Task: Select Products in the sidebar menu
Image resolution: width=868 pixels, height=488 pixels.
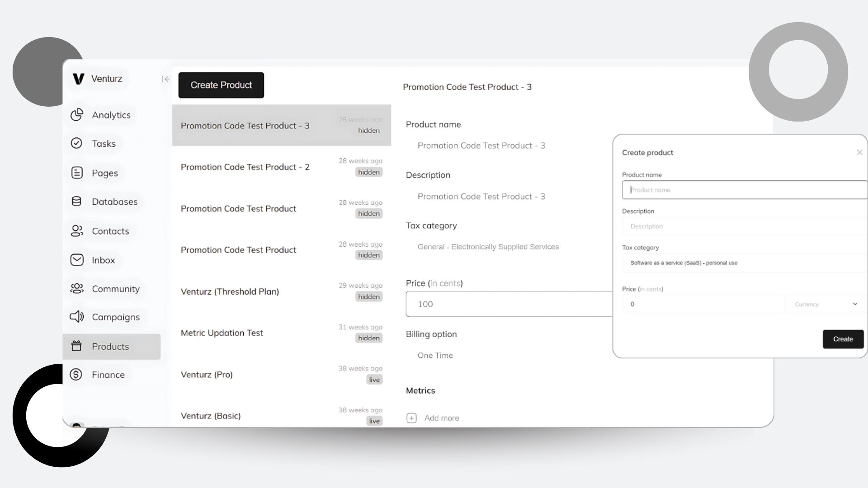Action: tap(111, 347)
